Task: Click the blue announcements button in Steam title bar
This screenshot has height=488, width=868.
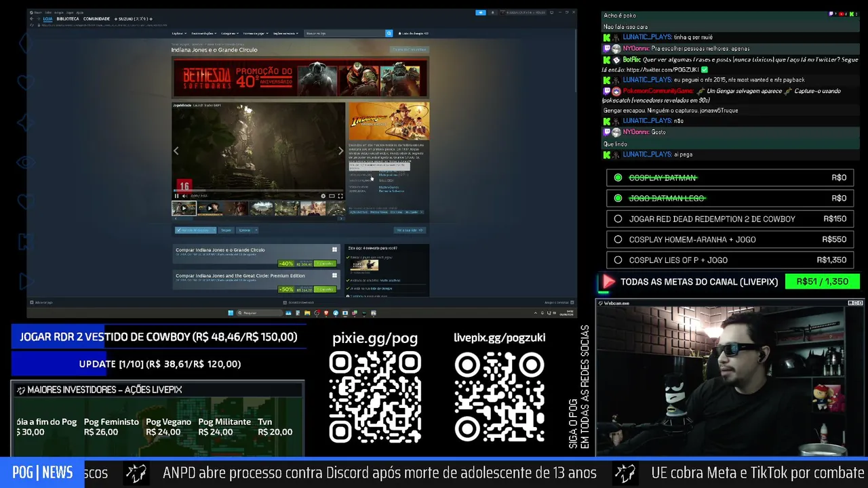Action: 481,12
